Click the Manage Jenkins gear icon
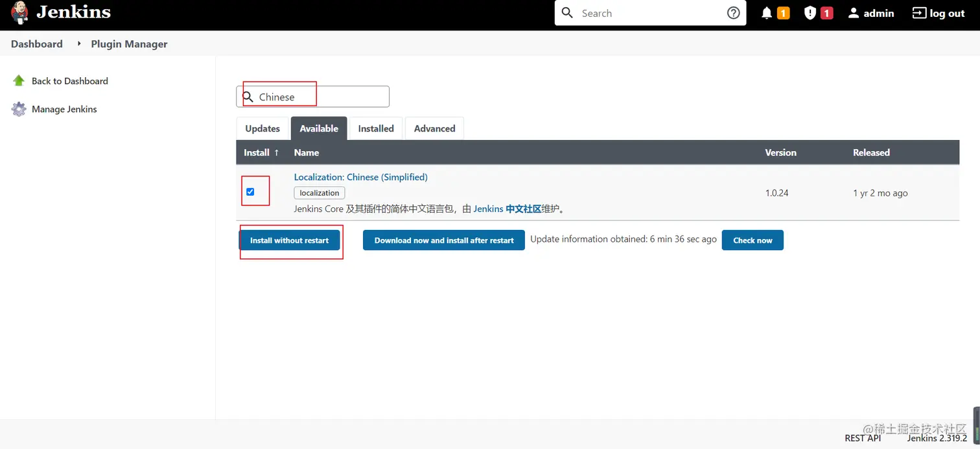Image resolution: width=980 pixels, height=449 pixels. [x=19, y=109]
